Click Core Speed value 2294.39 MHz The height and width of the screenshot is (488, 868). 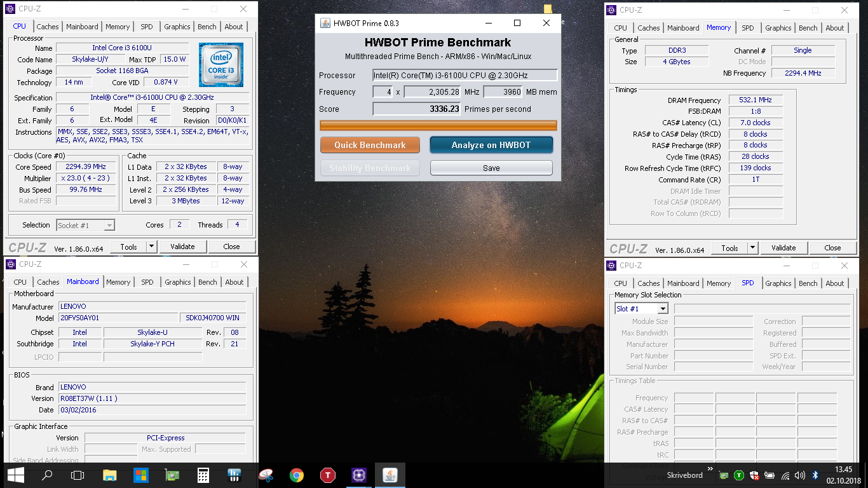pos(86,166)
